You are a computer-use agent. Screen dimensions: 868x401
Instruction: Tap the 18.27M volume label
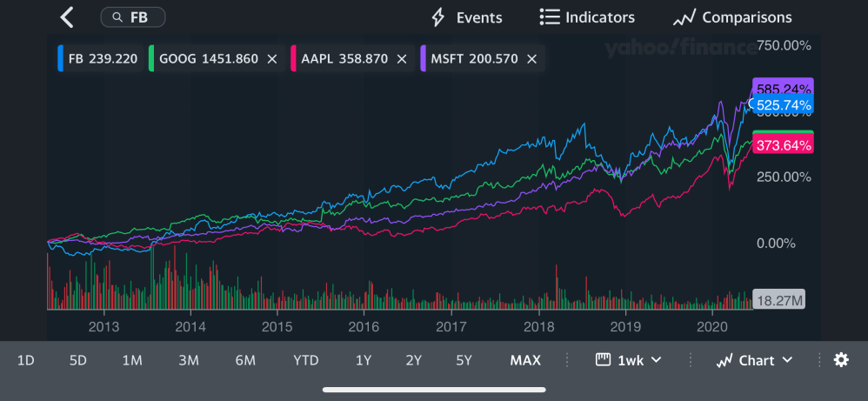(x=778, y=300)
